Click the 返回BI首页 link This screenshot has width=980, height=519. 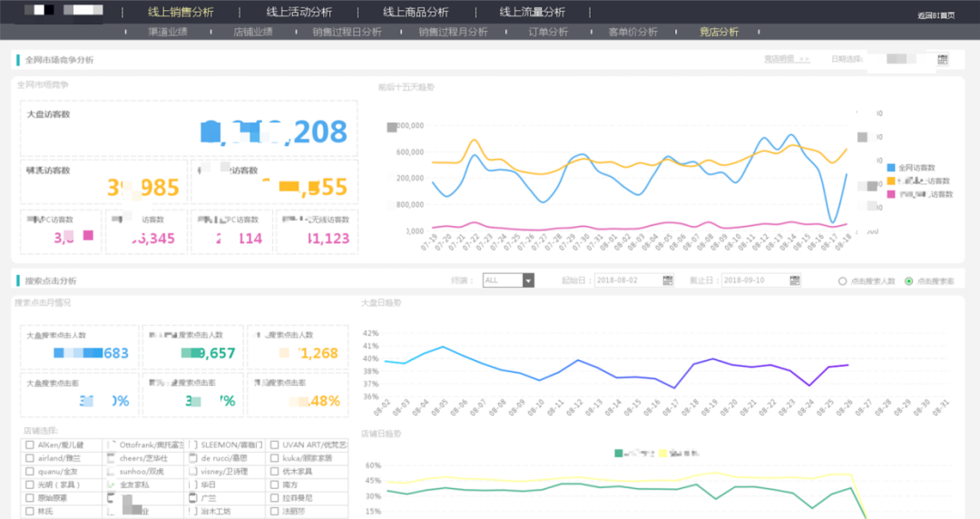[936, 15]
